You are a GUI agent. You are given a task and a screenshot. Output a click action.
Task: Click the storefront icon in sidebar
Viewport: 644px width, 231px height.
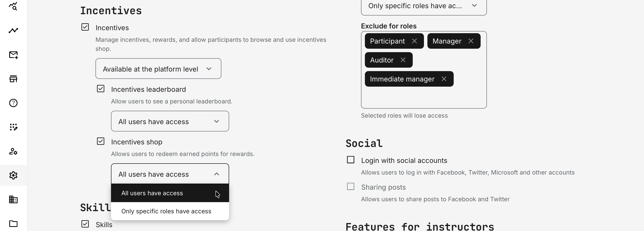(14, 78)
